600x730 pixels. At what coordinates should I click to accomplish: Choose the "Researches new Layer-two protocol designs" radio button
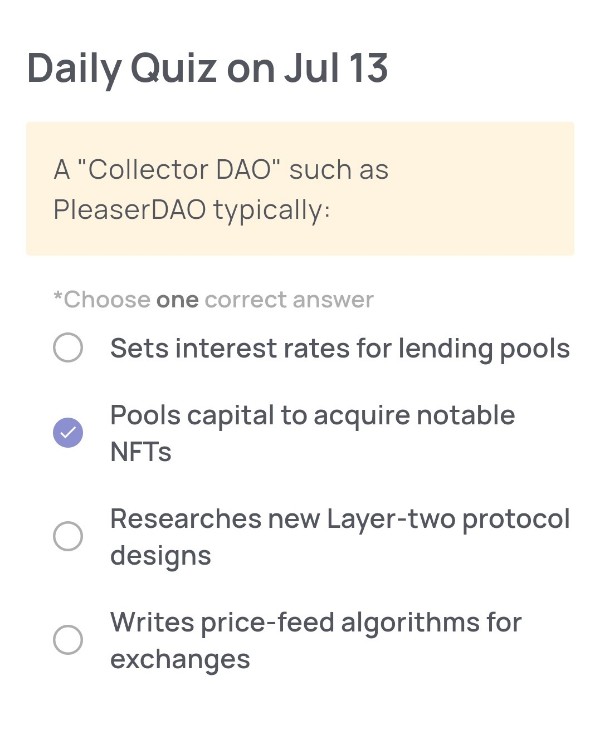(x=68, y=536)
